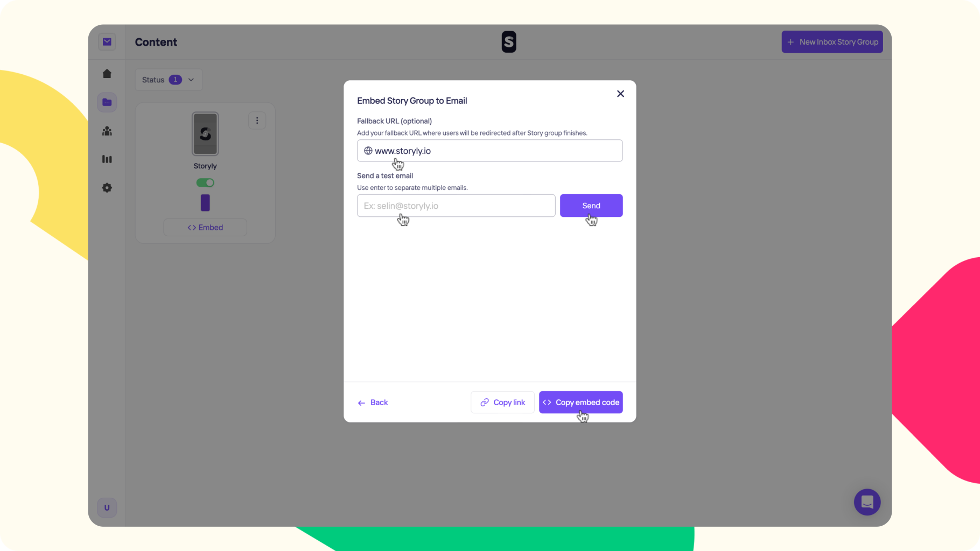Image resolution: width=980 pixels, height=551 pixels.
Task: Click the New Inbox Story Group button
Action: [x=832, y=42]
